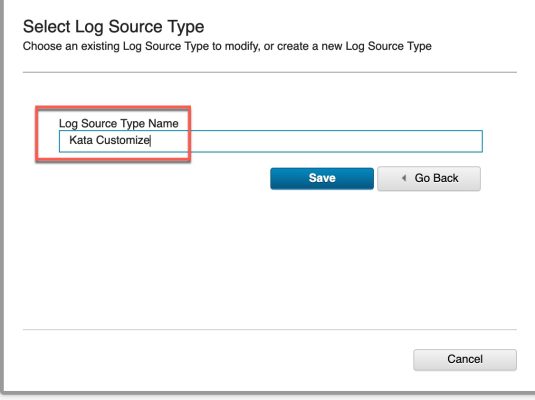Click the 'Log Source Type Name' label
Viewport: 535px width, 400px height.
[x=118, y=123]
